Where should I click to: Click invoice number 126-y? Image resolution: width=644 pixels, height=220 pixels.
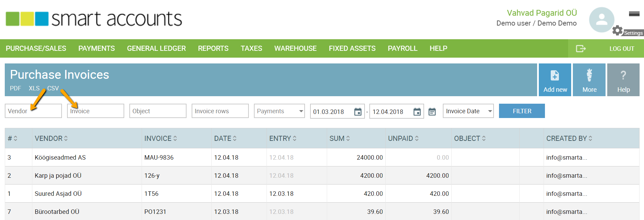tap(152, 176)
